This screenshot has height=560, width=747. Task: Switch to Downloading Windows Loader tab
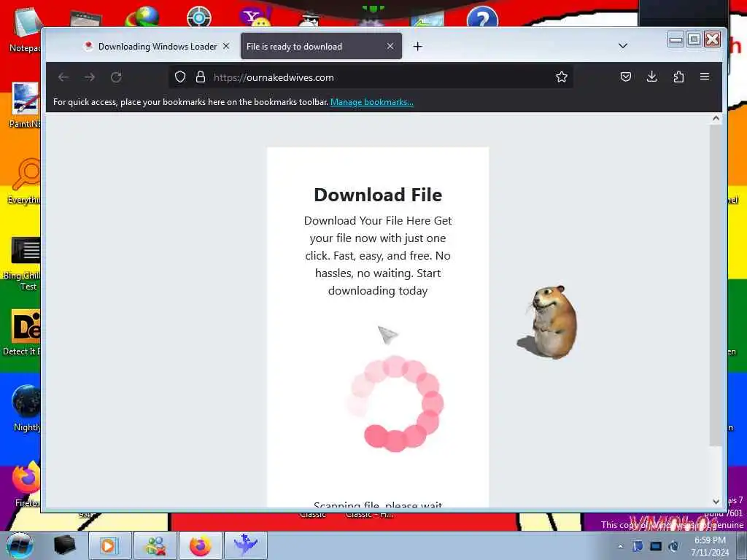pyautogui.click(x=156, y=46)
